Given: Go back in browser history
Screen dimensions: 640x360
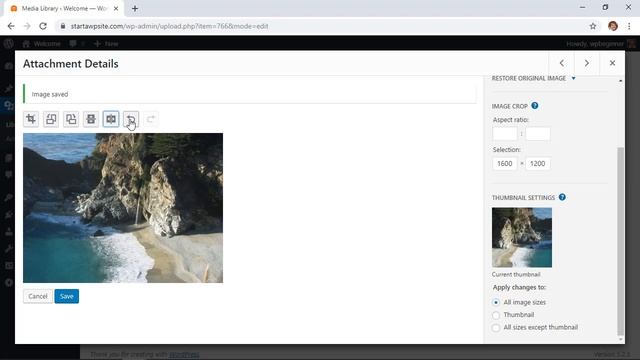Looking at the screenshot, I should tap(11, 26).
